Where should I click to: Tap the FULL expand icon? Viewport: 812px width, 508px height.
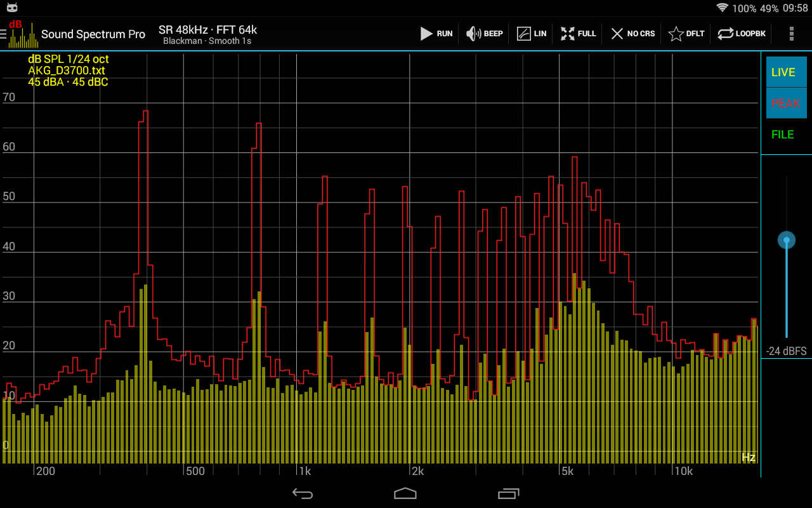pos(568,34)
